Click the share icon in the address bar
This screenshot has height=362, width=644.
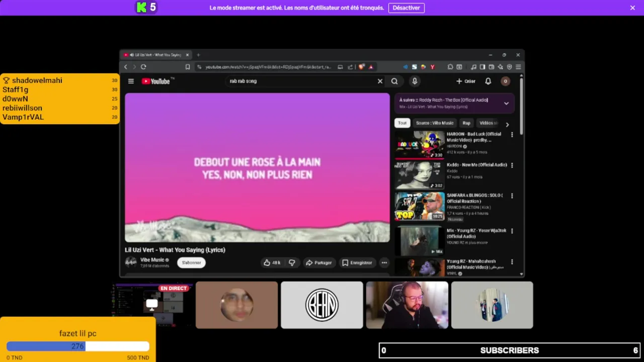point(350,67)
